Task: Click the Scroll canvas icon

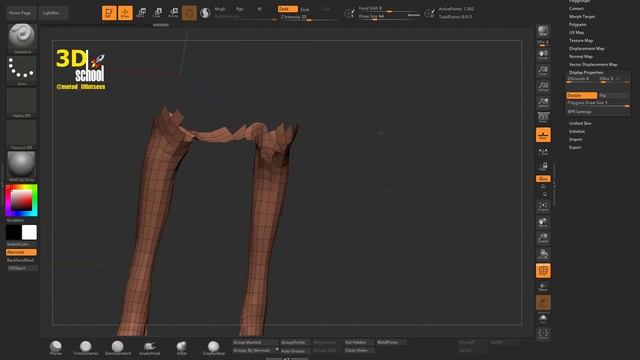Action: point(543,55)
